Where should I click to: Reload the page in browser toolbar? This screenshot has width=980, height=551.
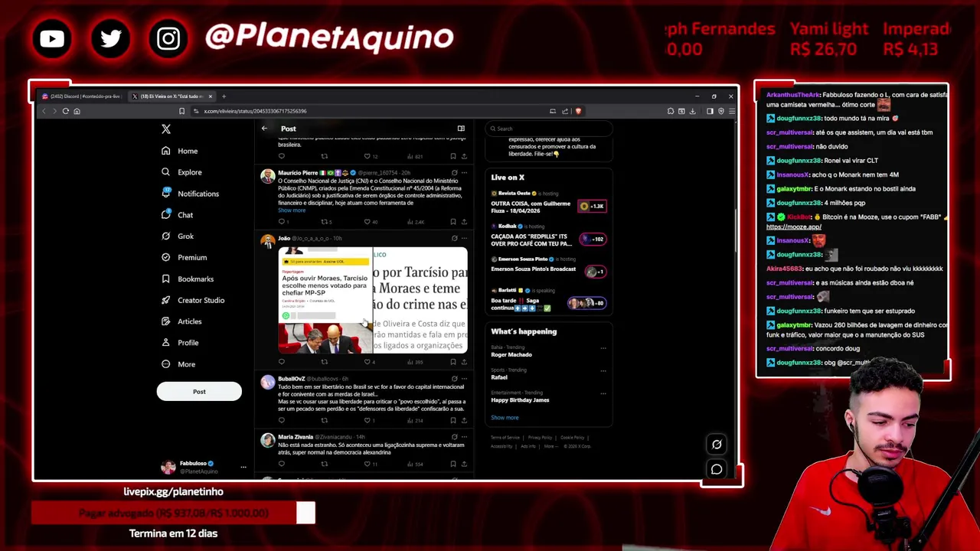pos(65,111)
